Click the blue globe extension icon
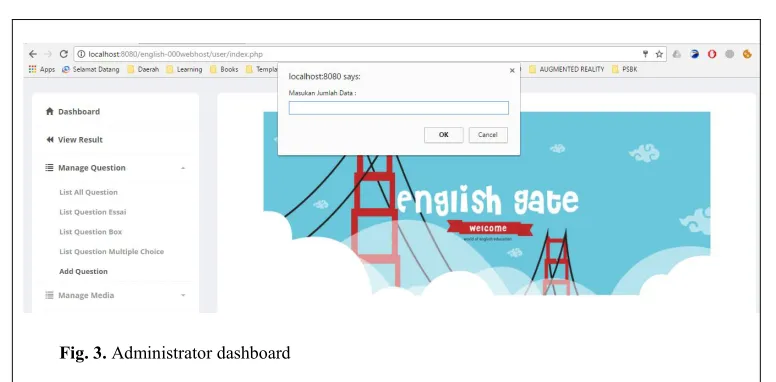The image size is (776, 382). click(x=694, y=54)
